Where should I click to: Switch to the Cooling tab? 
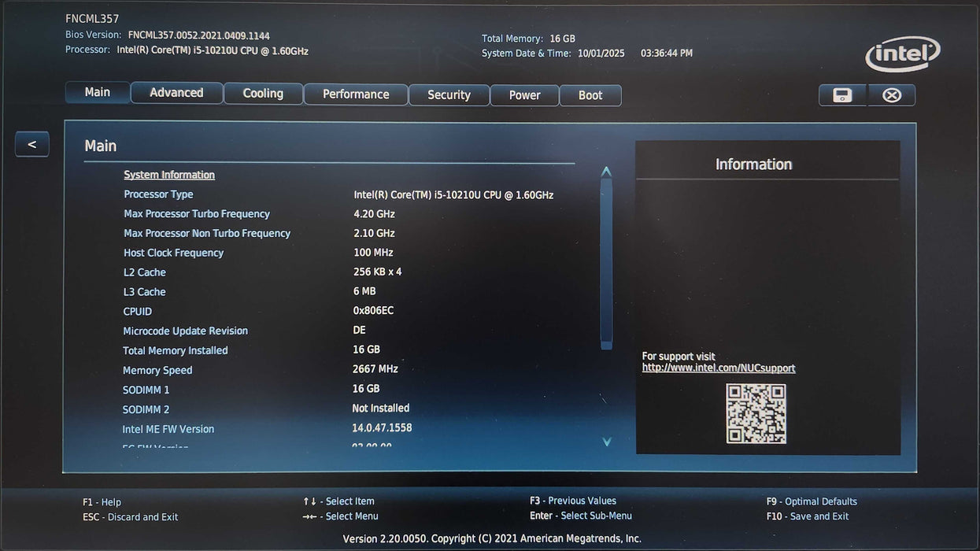pos(263,94)
